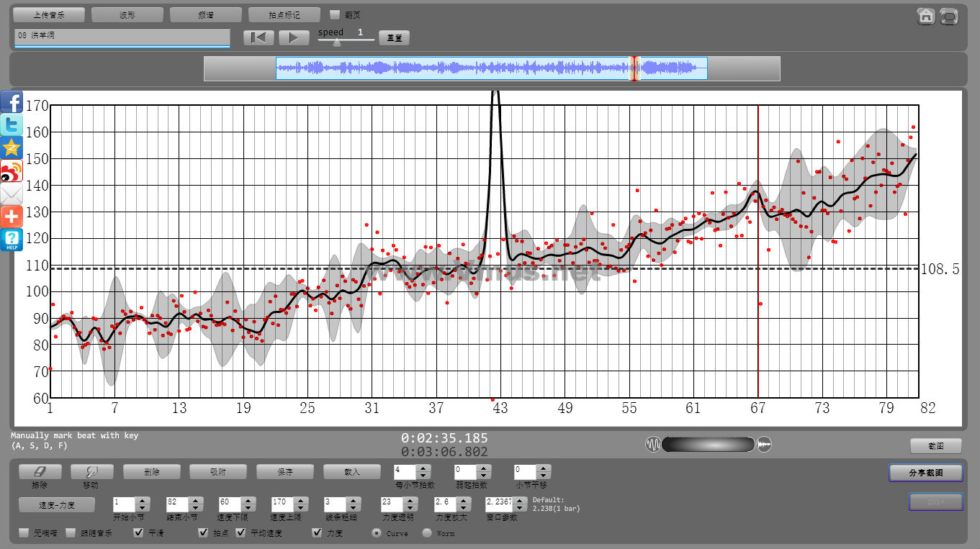Increase 每小节拍数 beats-per-bar stepper
This screenshot has width=980, height=549.
[424, 468]
